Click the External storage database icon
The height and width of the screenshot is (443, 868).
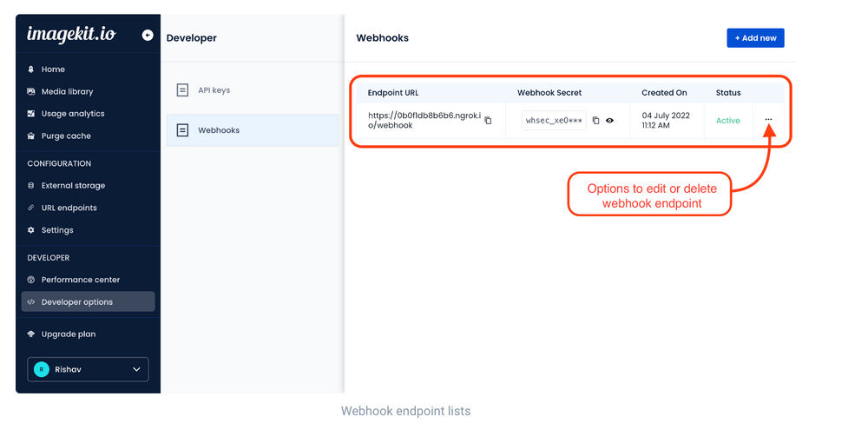click(x=31, y=186)
